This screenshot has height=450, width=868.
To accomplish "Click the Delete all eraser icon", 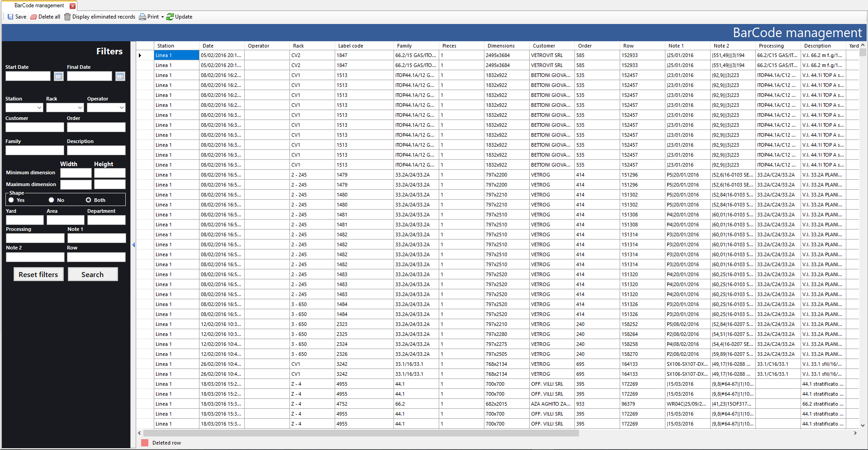I will (x=33, y=17).
